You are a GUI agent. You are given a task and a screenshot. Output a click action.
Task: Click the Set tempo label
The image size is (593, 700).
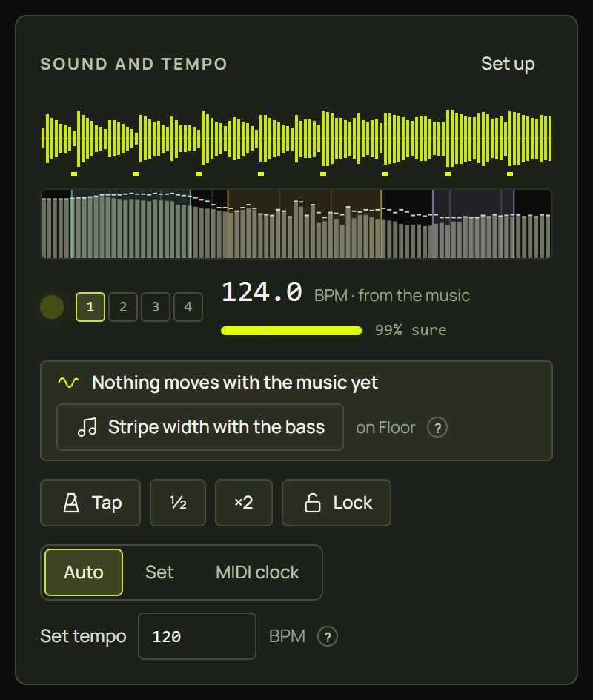pyautogui.click(x=83, y=636)
